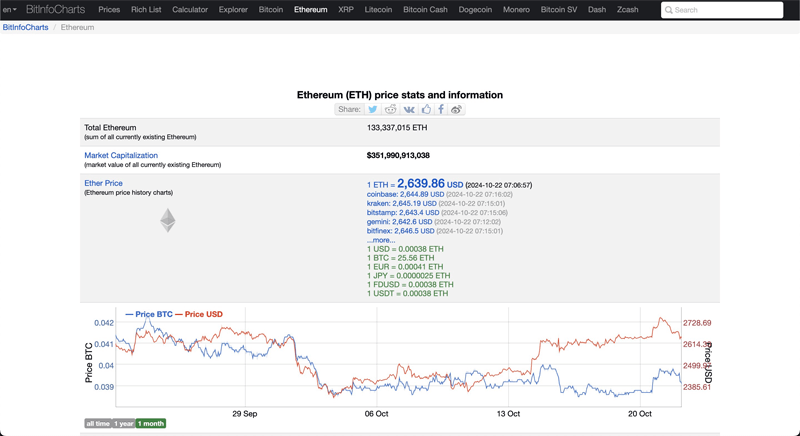Select XRP in top navigation
The height and width of the screenshot is (436, 800).
346,10
